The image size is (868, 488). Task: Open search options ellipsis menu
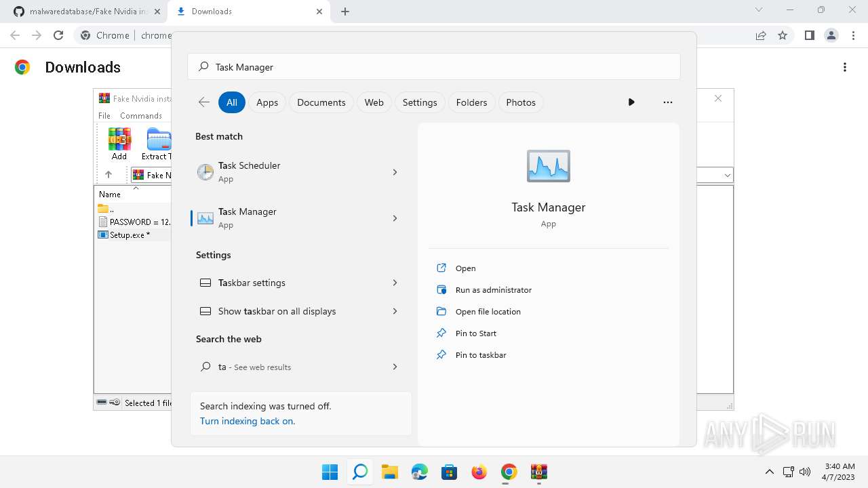(668, 102)
